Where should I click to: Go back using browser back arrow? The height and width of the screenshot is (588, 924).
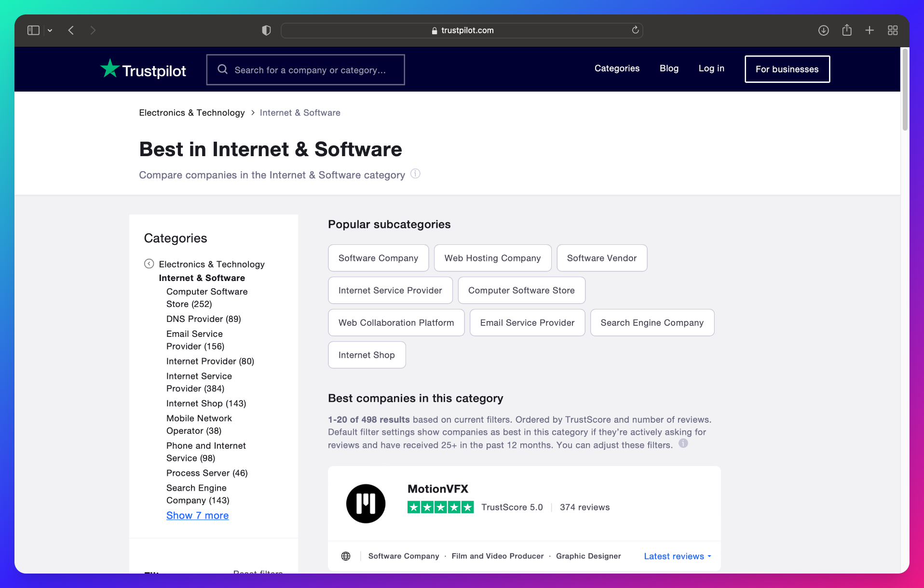point(71,30)
